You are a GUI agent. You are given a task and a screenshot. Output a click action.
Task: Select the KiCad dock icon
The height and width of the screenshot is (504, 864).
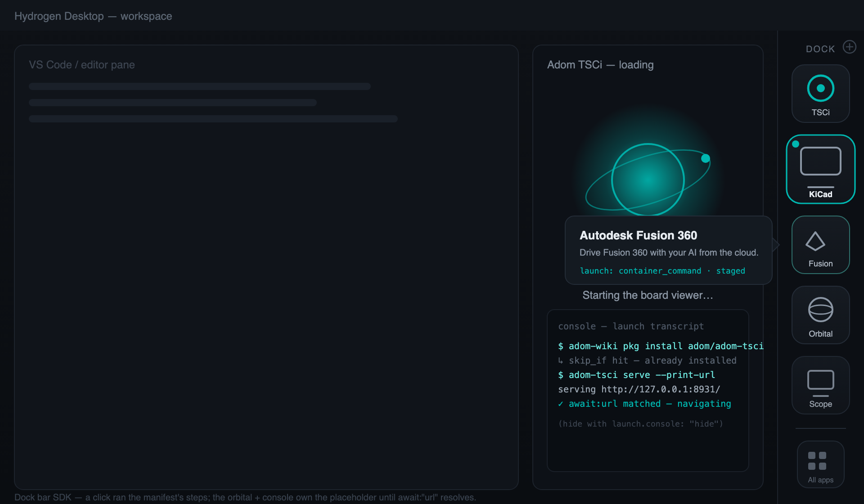(x=820, y=169)
